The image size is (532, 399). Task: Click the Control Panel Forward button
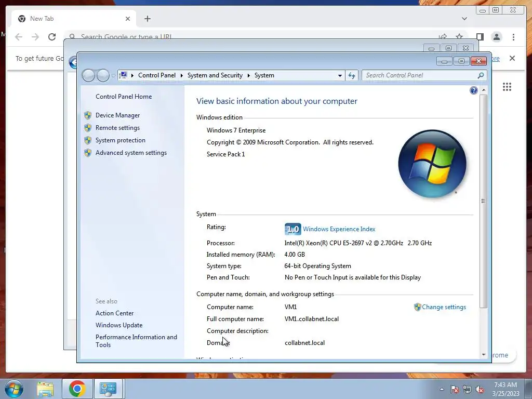click(103, 75)
